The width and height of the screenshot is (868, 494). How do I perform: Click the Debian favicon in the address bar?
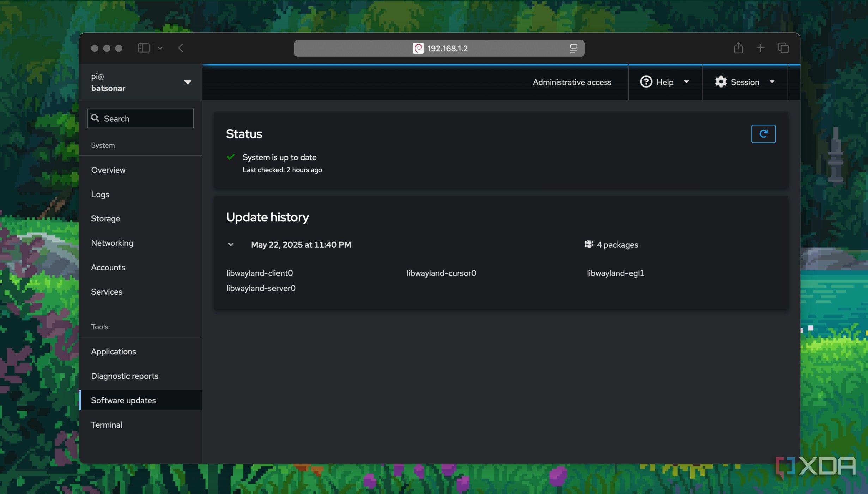[x=418, y=48]
